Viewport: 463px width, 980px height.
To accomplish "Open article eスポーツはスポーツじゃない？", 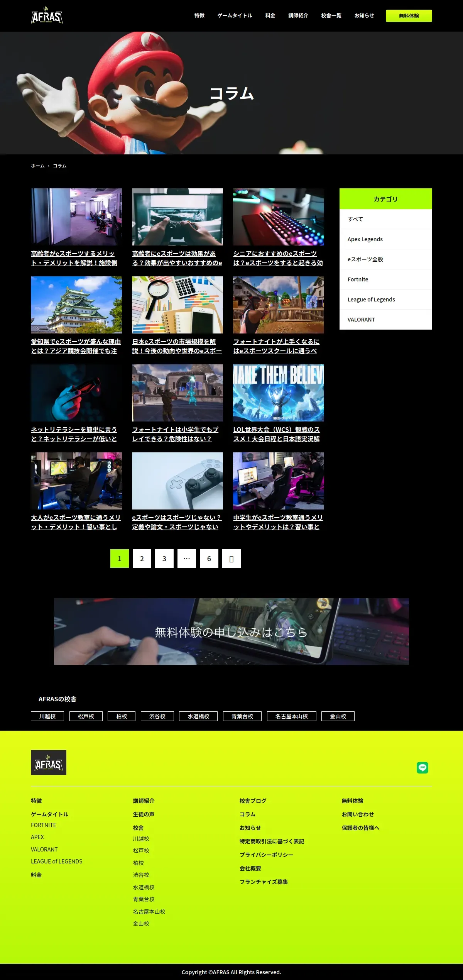I will tap(177, 522).
